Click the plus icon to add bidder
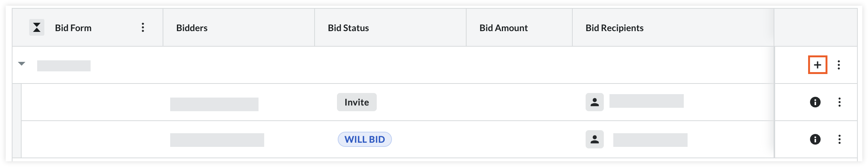The height and width of the screenshot is (167, 868). pos(818,65)
